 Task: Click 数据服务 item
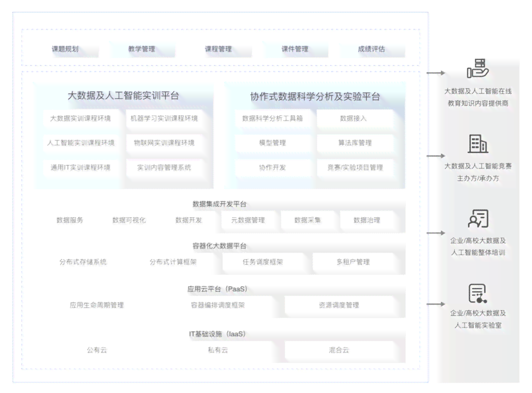[69, 220]
